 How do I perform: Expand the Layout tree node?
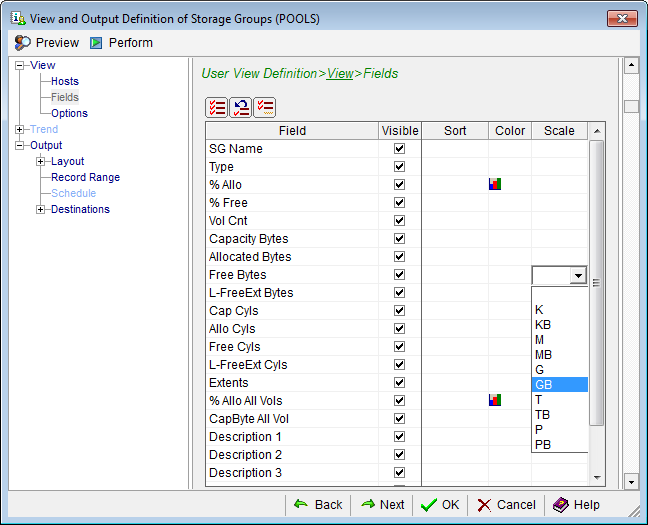tap(41, 162)
